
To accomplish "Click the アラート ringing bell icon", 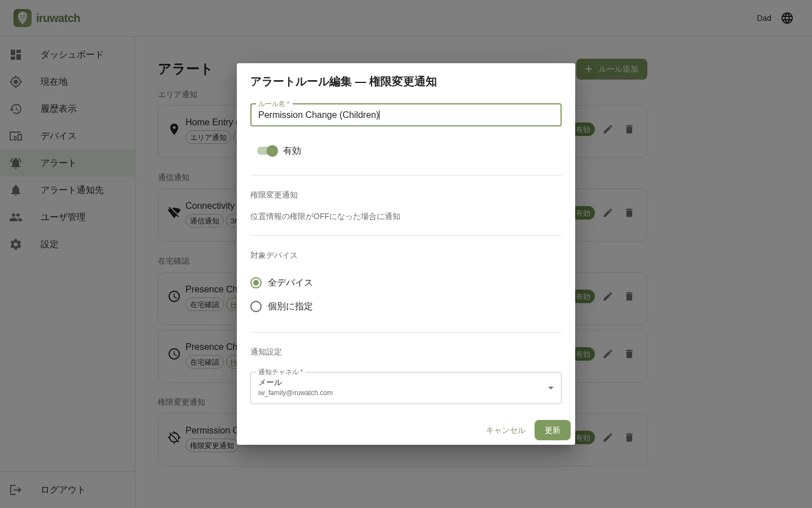I will pyautogui.click(x=16, y=163).
